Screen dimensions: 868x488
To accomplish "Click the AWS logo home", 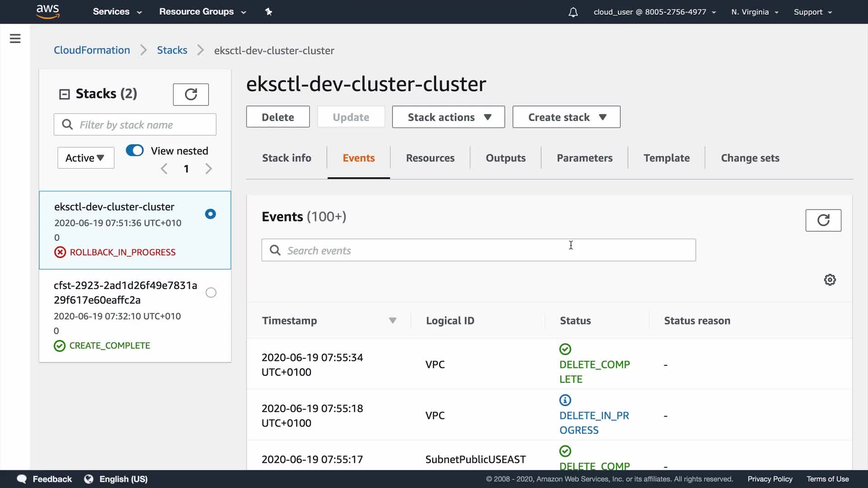I will [48, 11].
